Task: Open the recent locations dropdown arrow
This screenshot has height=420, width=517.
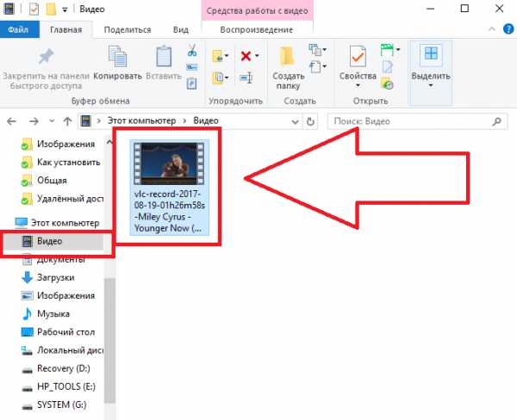Action: [52, 120]
